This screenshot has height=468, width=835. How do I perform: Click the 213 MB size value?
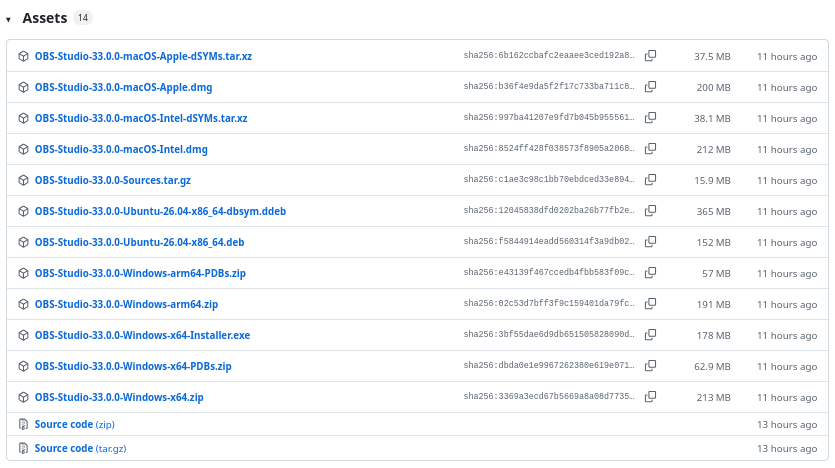(x=714, y=397)
